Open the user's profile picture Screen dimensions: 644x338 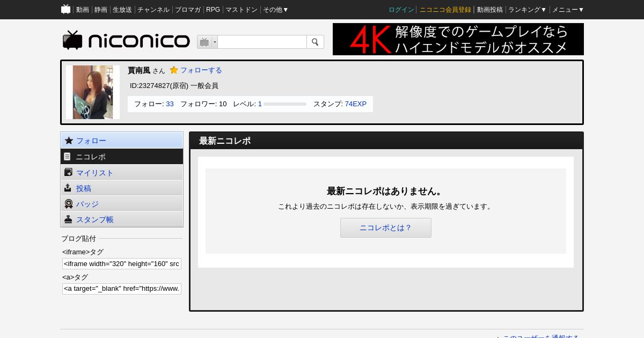[93, 92]
